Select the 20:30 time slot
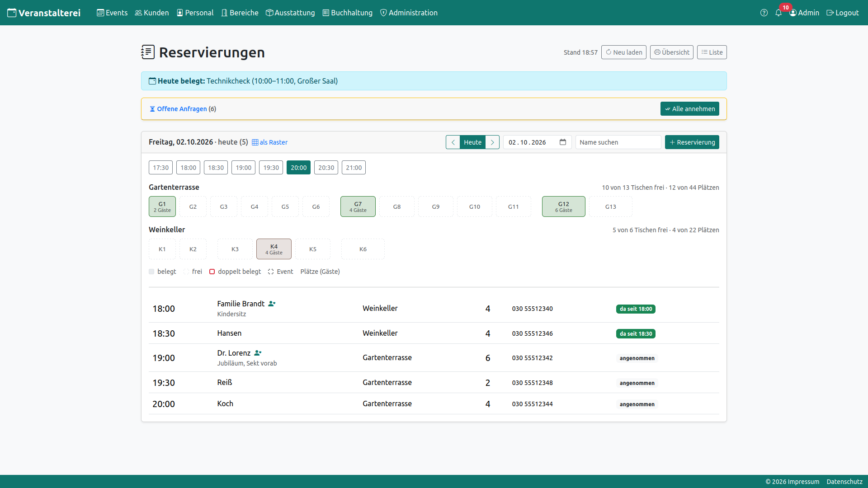Screen dimensions: 868x488 tap(326, 168)
